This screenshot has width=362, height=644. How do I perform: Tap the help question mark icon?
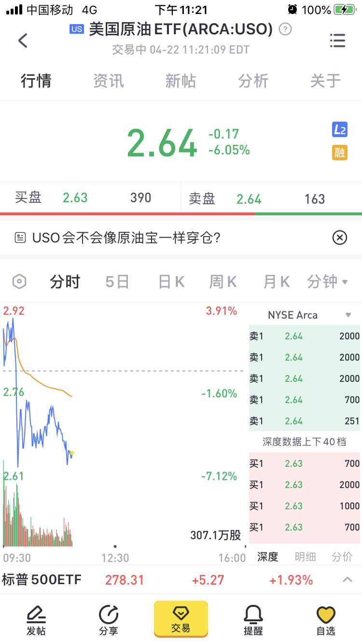click(286, 29)
